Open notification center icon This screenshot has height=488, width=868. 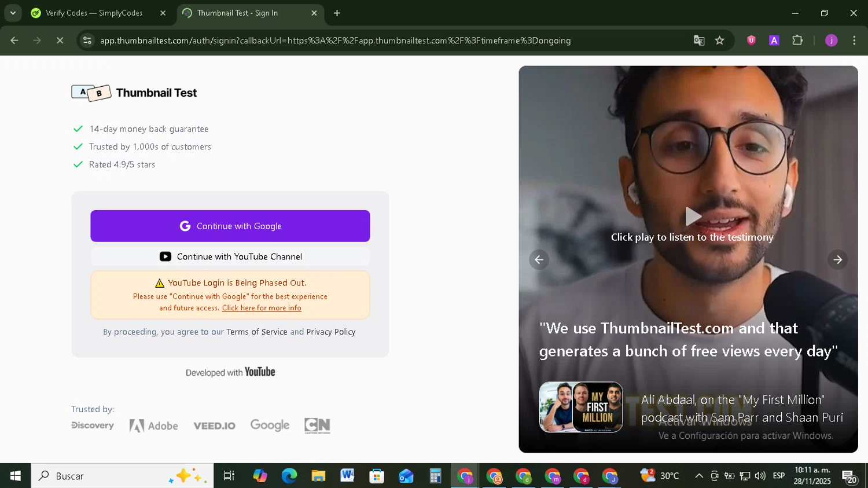[849, 477]
